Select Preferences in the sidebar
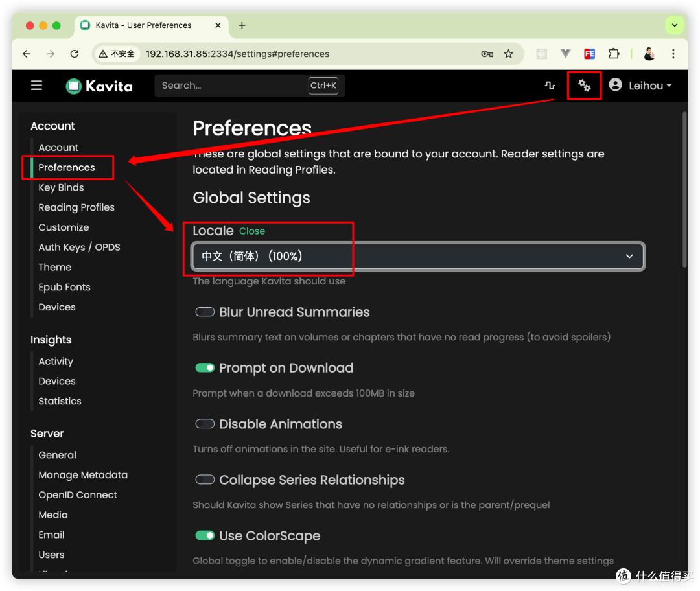The height and width of the screenshot is (591, 700). [x=67, y=167]
